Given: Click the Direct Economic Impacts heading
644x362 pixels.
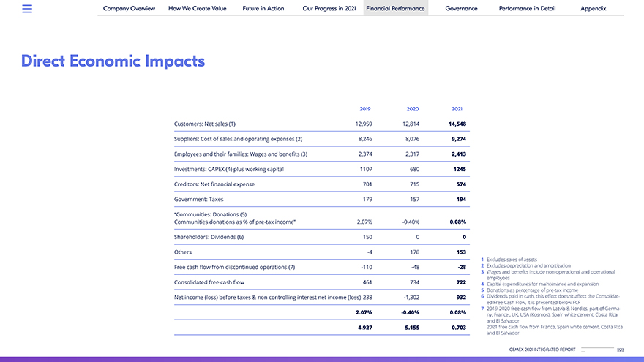Looking at the screenshot, I should [x=113, y=61].
